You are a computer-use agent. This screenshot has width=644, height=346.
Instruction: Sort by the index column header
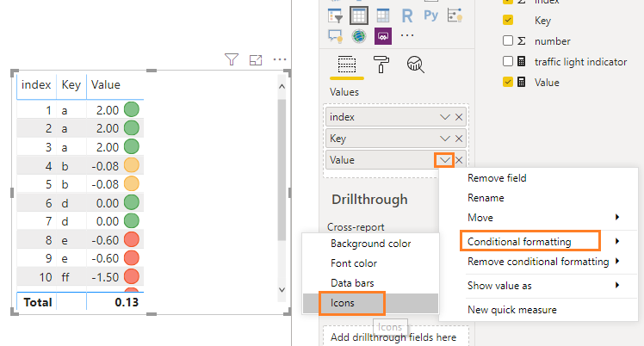click(x=36, y=85)
